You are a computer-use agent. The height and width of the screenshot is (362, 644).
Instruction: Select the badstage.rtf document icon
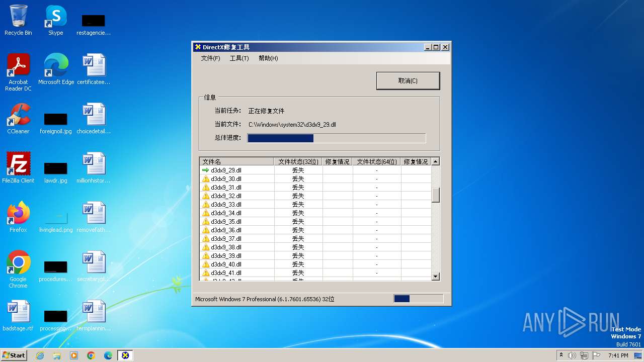coord(18,316)
